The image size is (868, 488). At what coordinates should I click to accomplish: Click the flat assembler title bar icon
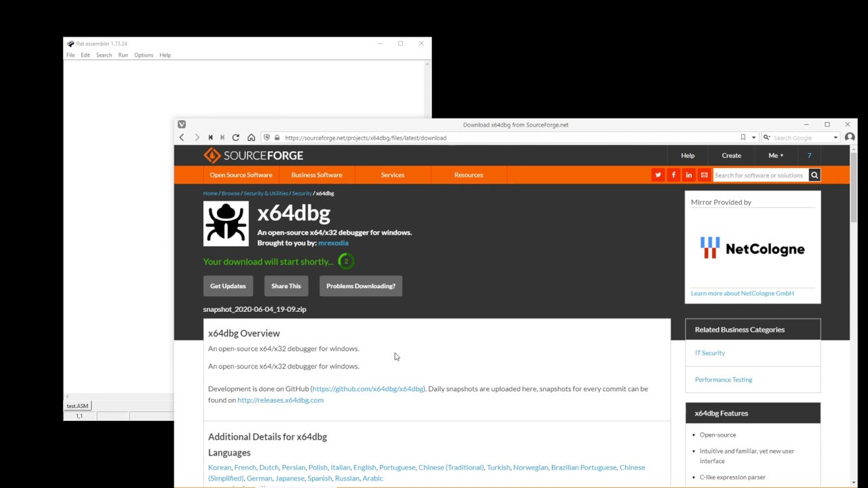coord(71,43)
